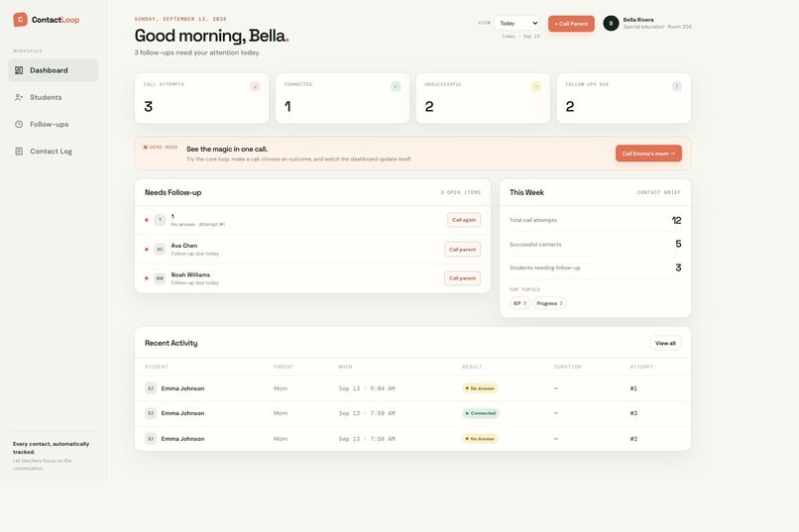Click the Call Attempts card arrow icon

tap(255, 86)
